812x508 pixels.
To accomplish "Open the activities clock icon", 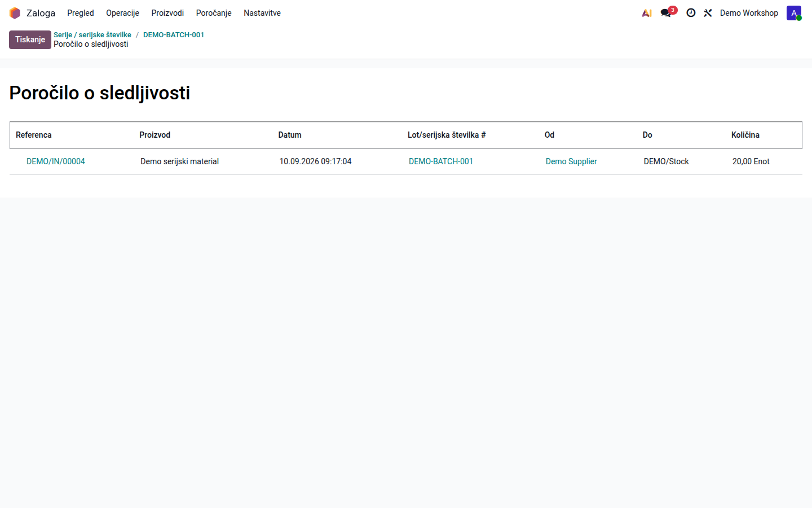I will [x=691, y=13].
